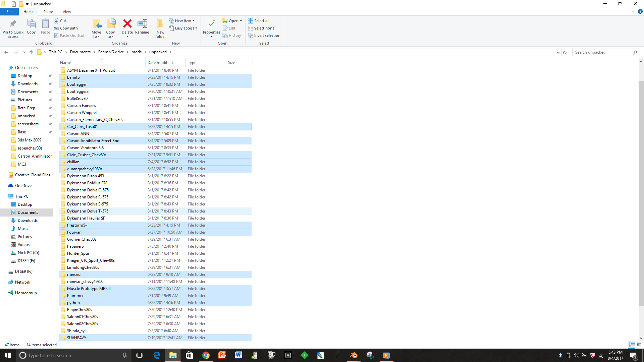Viewport: 644px width, 362px height.
Task: Click the Search unpacked field
Action: click(606, 52)
